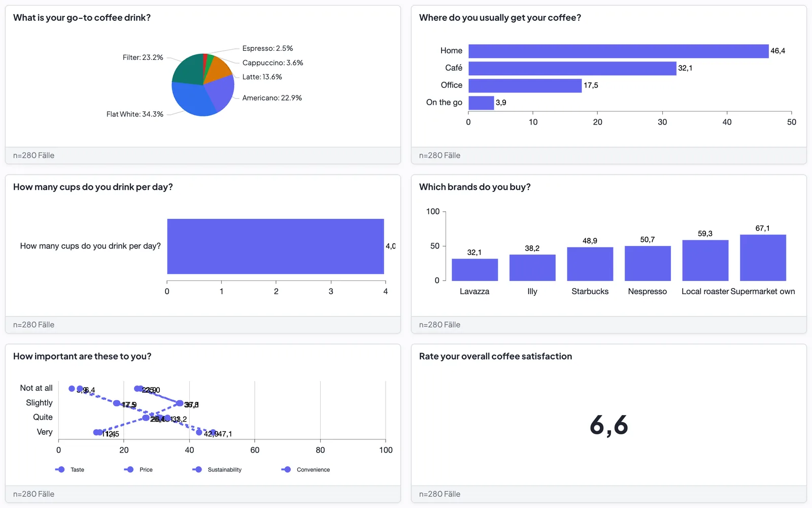Click the 'Lavazza' x-axis label
Viewport: 812px width, 508px height.
click(475, 292)
